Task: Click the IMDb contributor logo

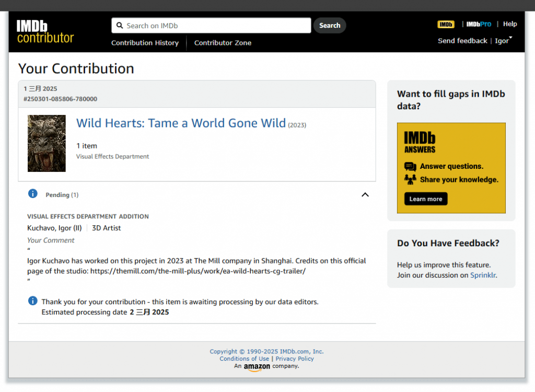Action: pyautogui.click(x=45, y=32)
